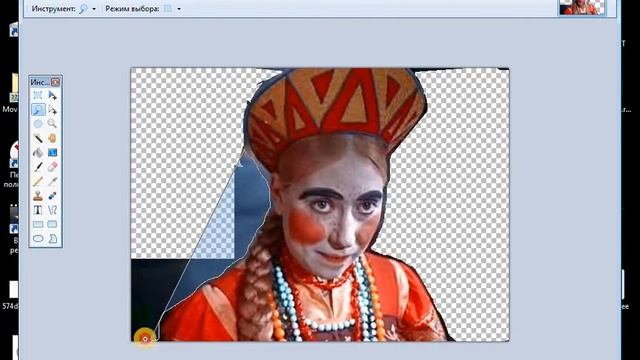The width and height of the screenshot is (640, 360).
Task: Click the open image thumbnail tab
Action: pos(582,7)
